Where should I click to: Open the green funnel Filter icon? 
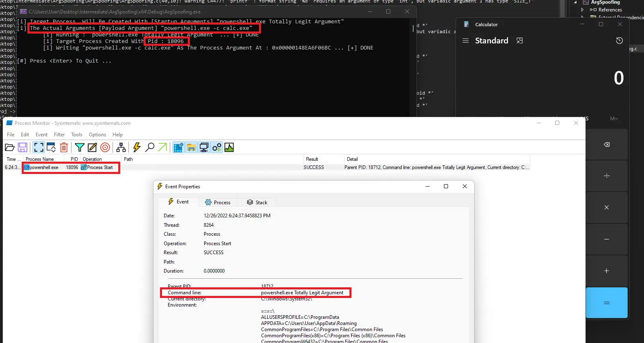tap(80, 147)
